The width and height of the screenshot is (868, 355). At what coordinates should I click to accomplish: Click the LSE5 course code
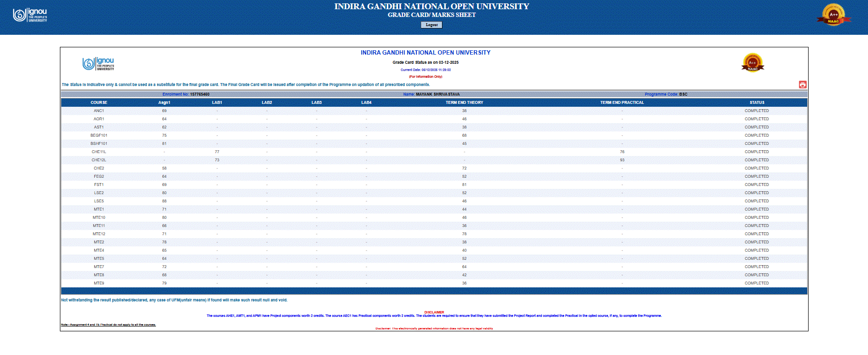pos(99,201)
